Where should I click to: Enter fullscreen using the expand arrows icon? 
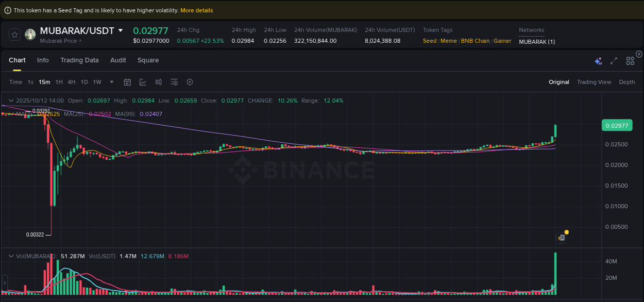614,61
